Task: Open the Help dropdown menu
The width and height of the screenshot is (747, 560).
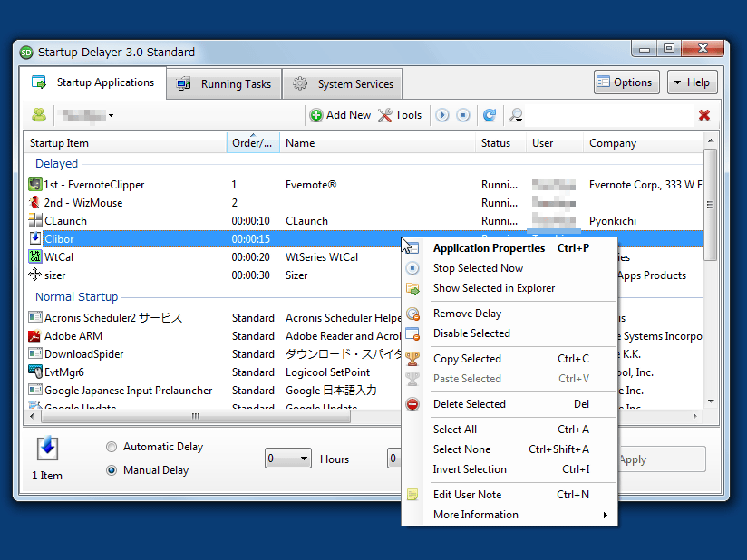Action: click(692, 82)
